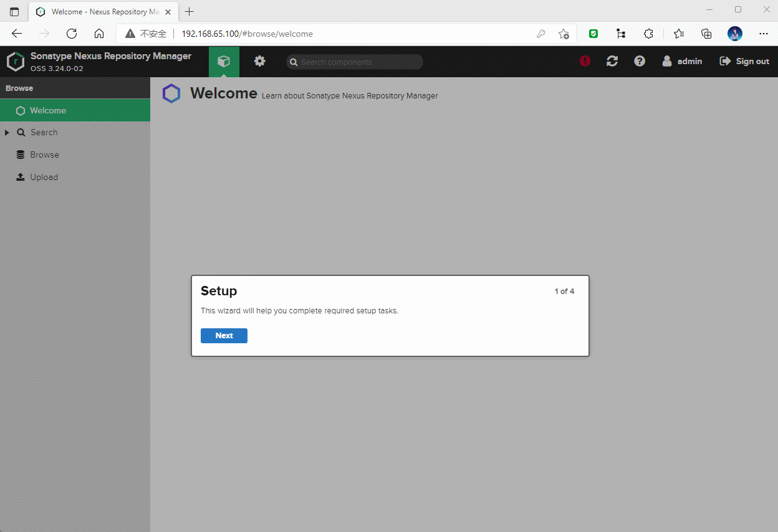
Task: Click the Nexus refresh icon in header
Action: click(x=612, y=61)
